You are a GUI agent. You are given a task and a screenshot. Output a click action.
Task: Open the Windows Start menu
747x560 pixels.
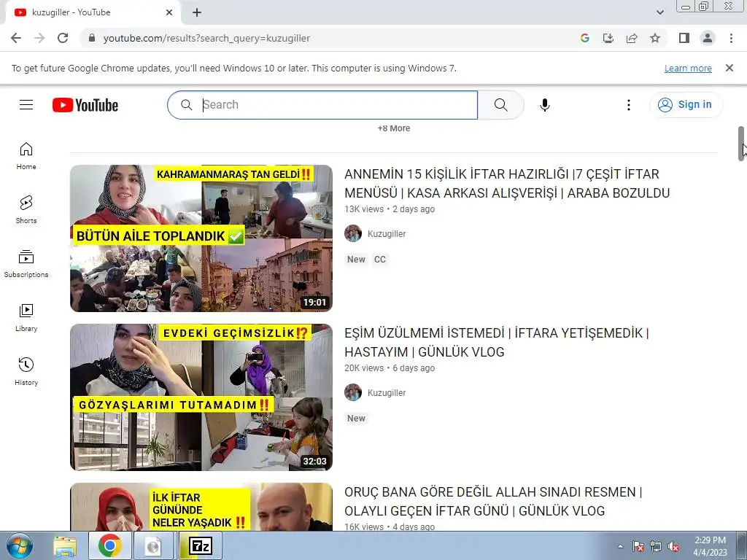tap(19, 545)
